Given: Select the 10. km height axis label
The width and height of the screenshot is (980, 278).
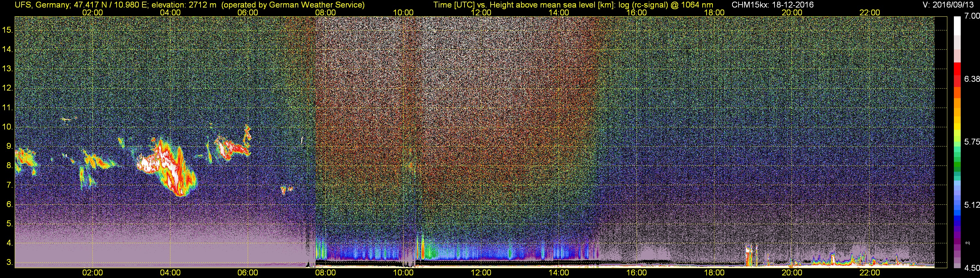Looking at the screenshot, I should [x=8, y=127].
